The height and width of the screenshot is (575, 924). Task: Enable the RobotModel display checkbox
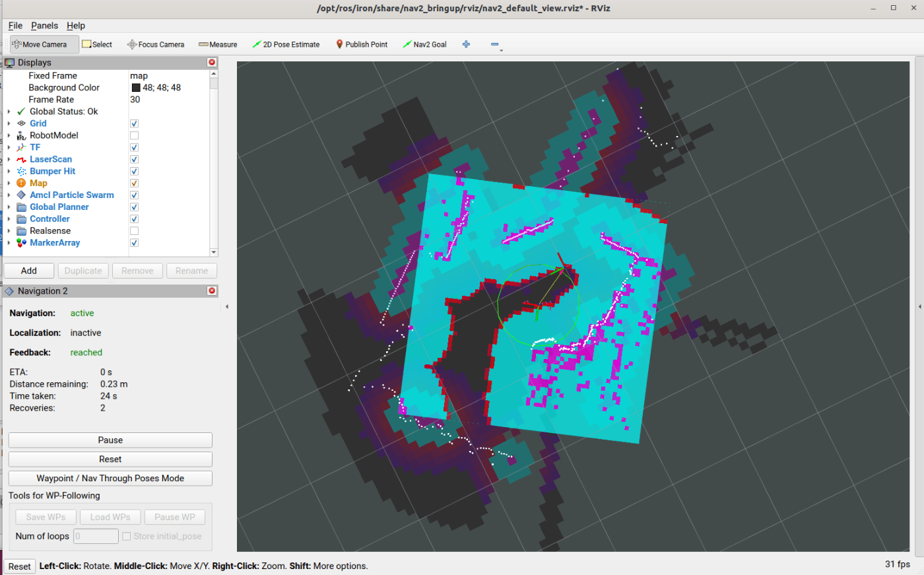coord(134,135)
